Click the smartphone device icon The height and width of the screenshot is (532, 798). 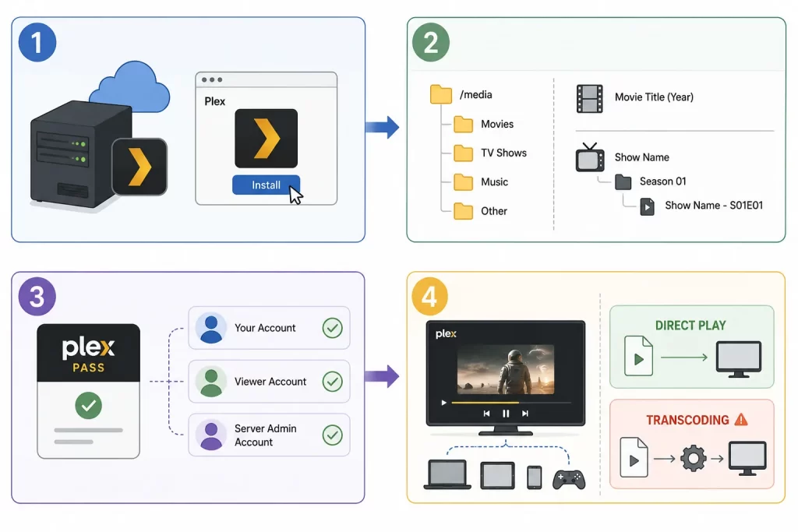535,477
